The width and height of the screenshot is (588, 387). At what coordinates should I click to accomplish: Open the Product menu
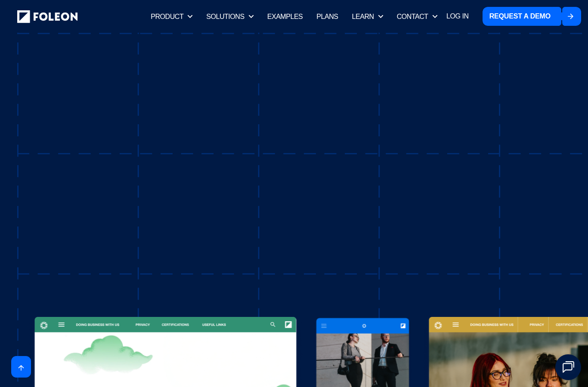pos(167,16)
